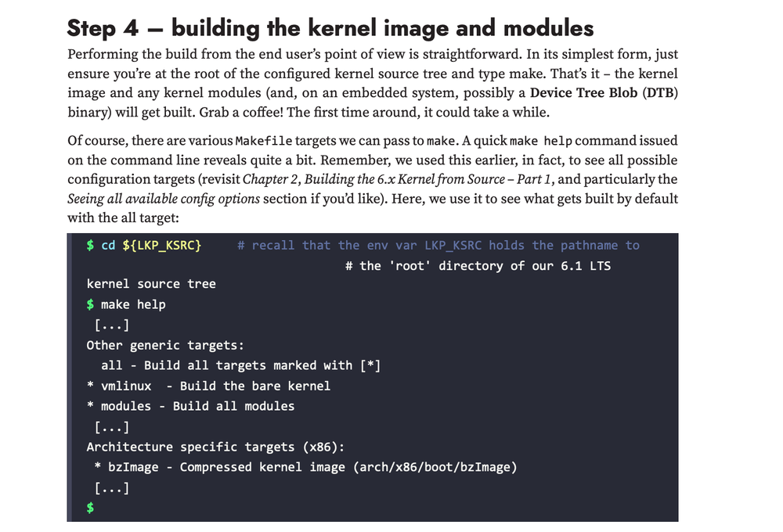Click the "all - Build all targets" line

pyautogui.click(x=240, y=365)
